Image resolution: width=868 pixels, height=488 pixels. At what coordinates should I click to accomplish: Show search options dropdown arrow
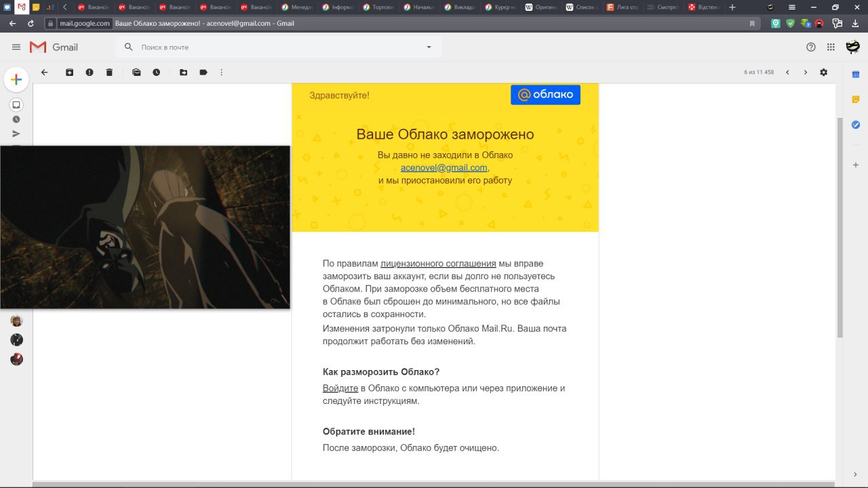tap(429, 47)
